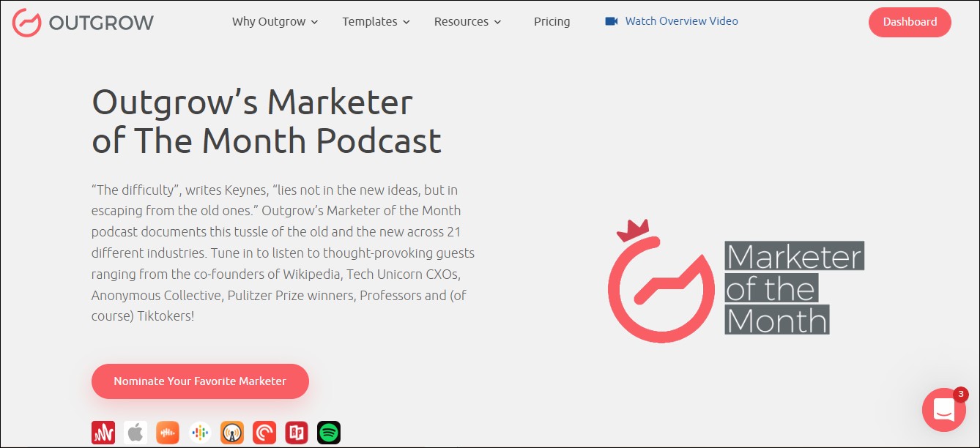Click the video camera icon
Viewport: 980px width, 448px height.
point(611,21)
